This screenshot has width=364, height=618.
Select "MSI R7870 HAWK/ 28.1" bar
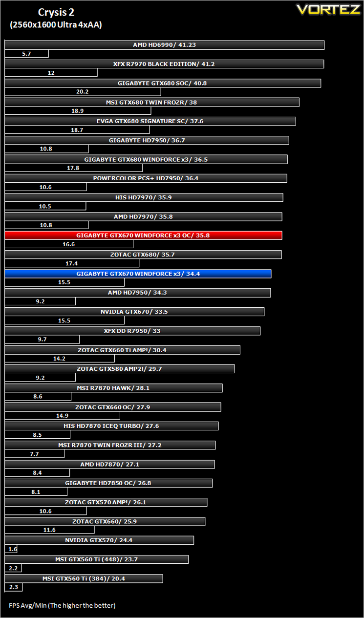point(113,388)
